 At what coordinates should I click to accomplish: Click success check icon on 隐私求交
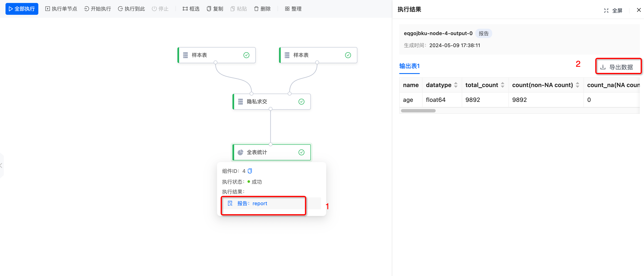pos(301,102)
